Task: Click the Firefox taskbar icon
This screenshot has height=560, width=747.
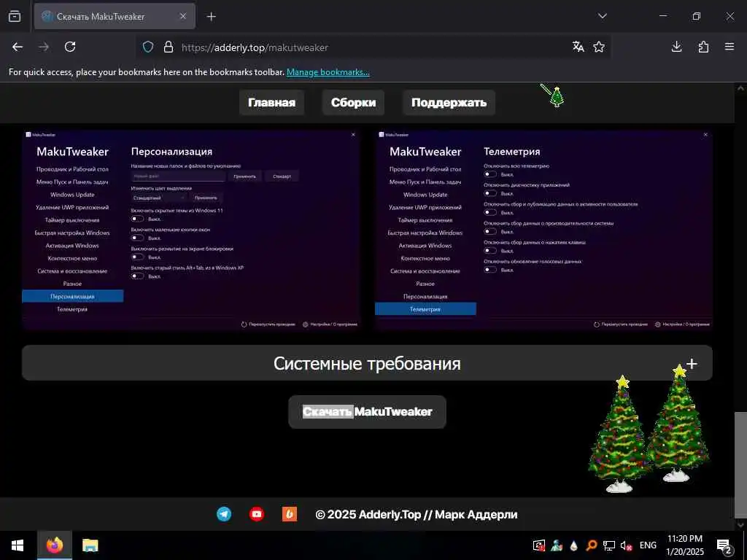Action: [x=55, y=545]
